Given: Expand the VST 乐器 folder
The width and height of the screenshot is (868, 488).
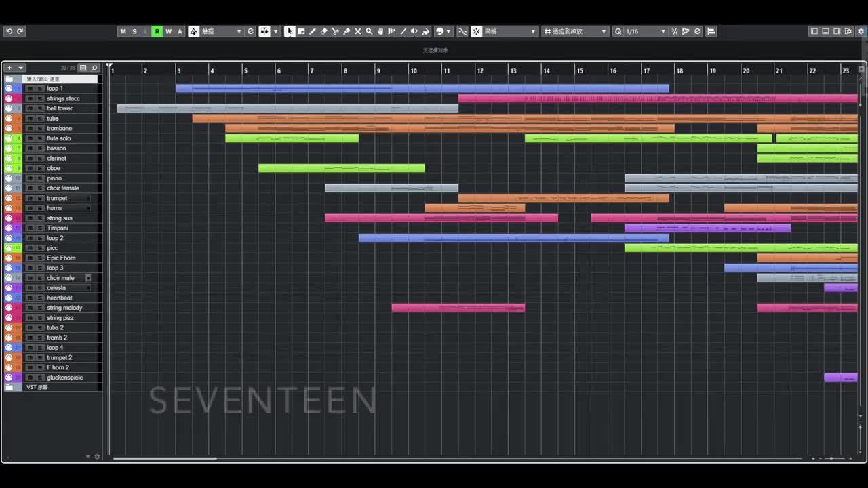Looking at the screenshot, I should tap(9, 387).
